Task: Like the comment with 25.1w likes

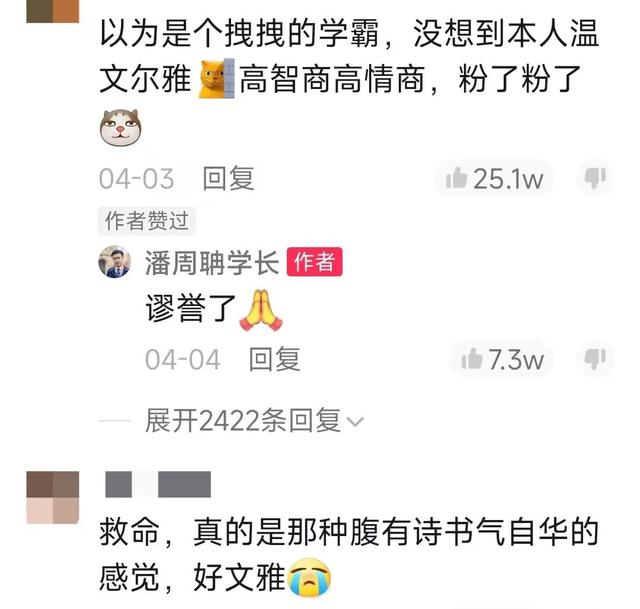Action: 494,178
